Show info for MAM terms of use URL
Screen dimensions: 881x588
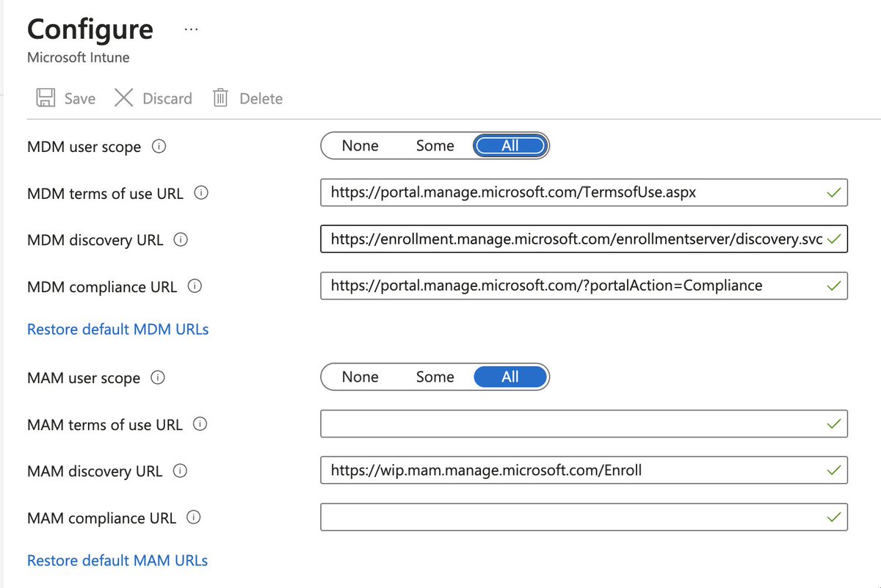pyautogui.click(x=200, y=424)
